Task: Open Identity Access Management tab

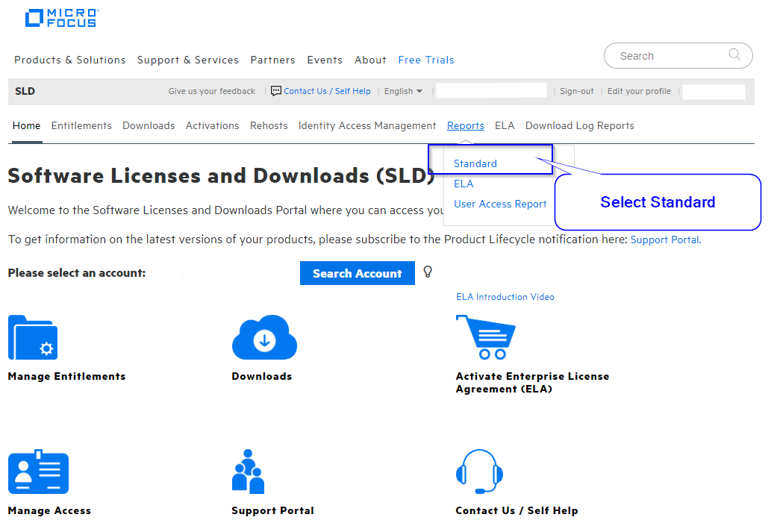Action: coord(367,126)
